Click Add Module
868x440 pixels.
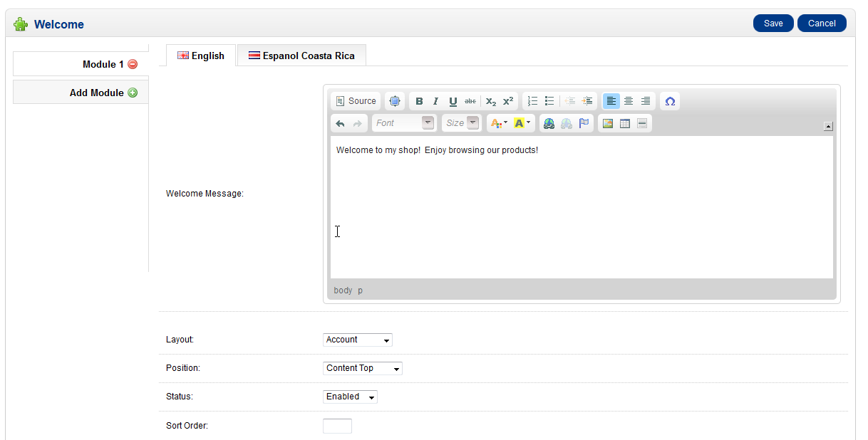click(x=97, y=93)
